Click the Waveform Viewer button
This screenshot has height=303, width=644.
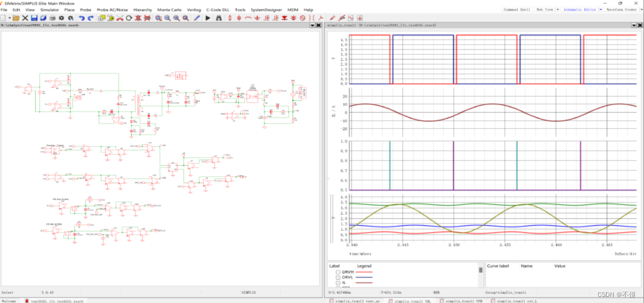point(622,9)
